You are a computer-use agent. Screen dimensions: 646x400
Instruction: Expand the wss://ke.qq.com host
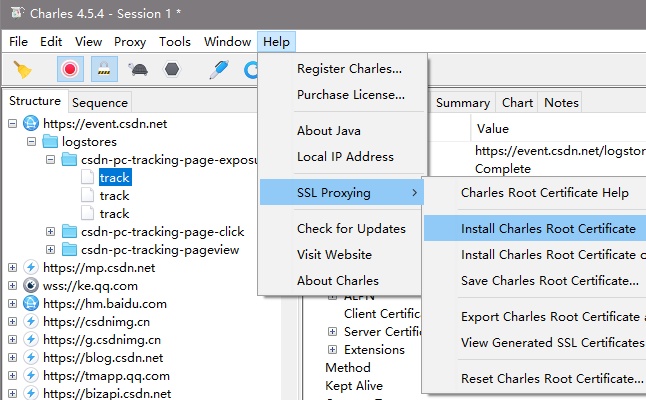12,285
